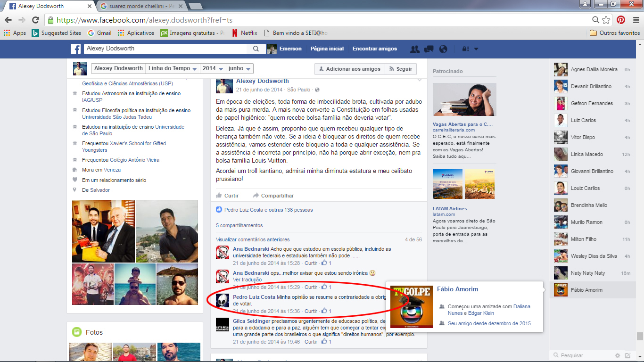
Task: Open chat with Naty Naty Naty
Action: (594, 273)
